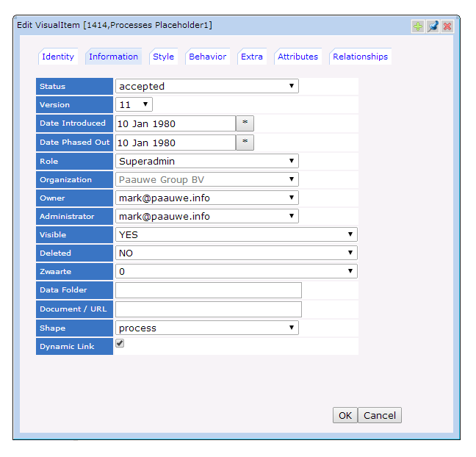Open the Visible dropdown showing YES

tap(237, 234)
